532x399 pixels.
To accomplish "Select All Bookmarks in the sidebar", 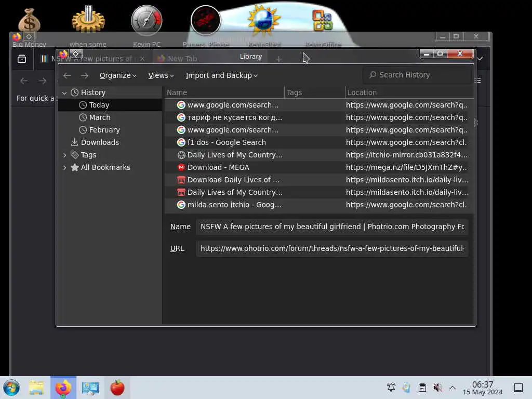I will point(105,168).
